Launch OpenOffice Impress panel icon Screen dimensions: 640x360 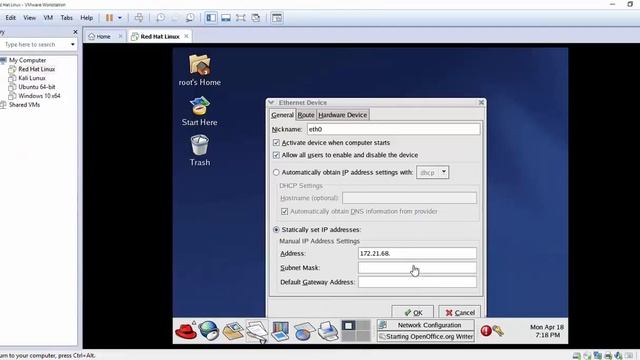pos(280,331)
